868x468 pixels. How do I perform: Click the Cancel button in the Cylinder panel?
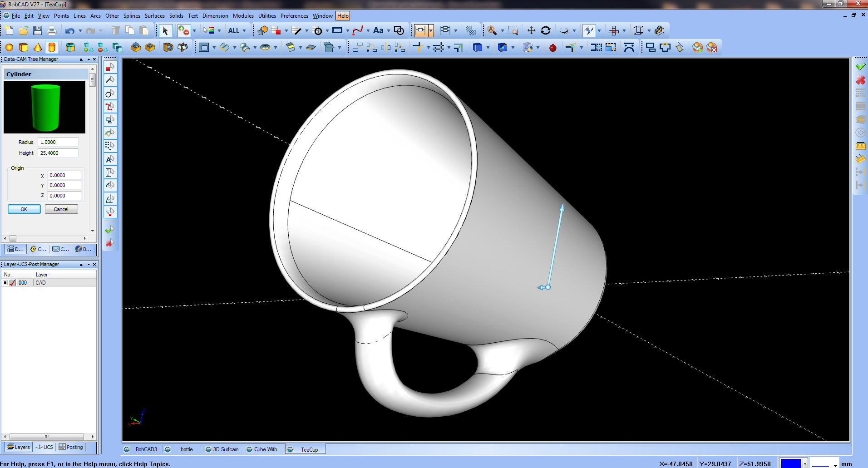coord(61,209)
